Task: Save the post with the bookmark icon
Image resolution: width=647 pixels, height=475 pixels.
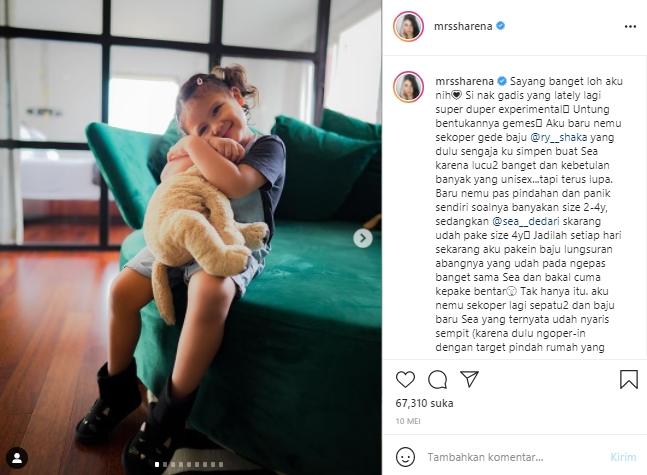Action: 629,379
